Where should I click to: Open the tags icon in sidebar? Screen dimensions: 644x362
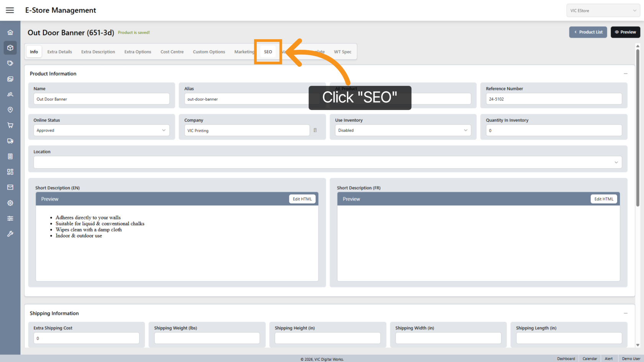[x=10, y=63]
